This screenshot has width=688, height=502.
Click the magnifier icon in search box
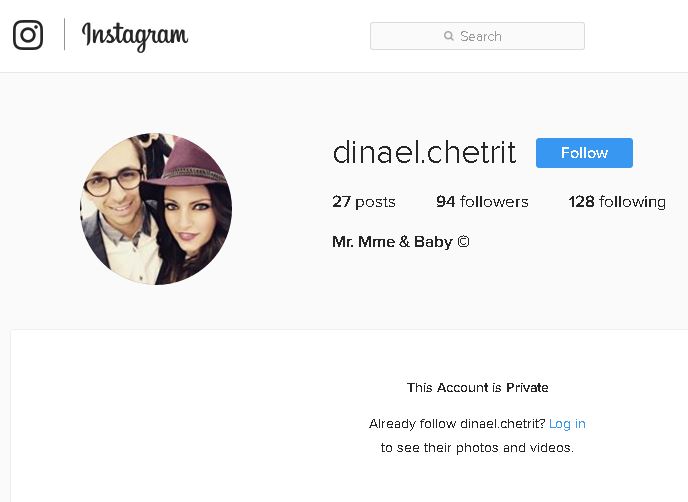[x=448, y=36]
